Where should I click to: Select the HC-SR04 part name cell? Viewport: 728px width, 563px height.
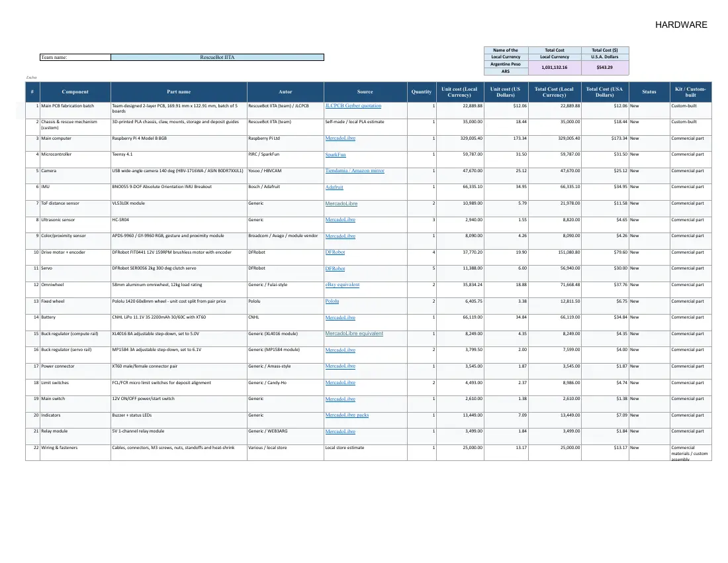(179, 223)
